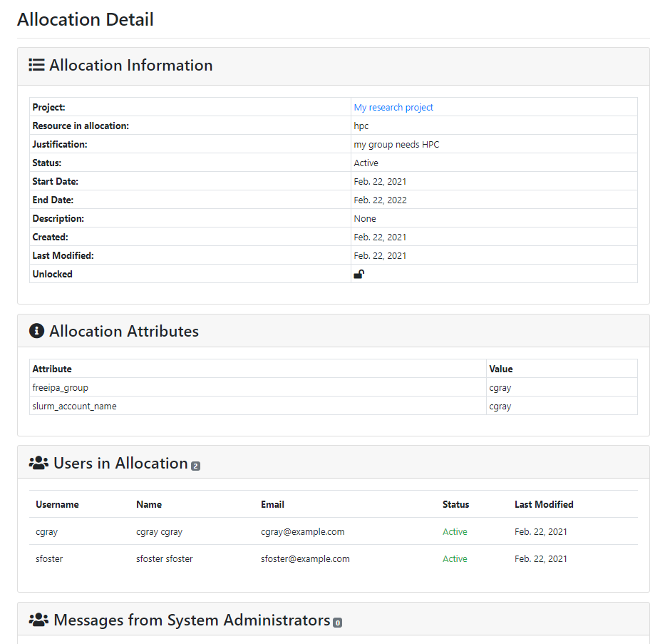Screen dimensions: 660x644
Task: Click the user count badge showing 2
Action: click(x=195, y=466)
